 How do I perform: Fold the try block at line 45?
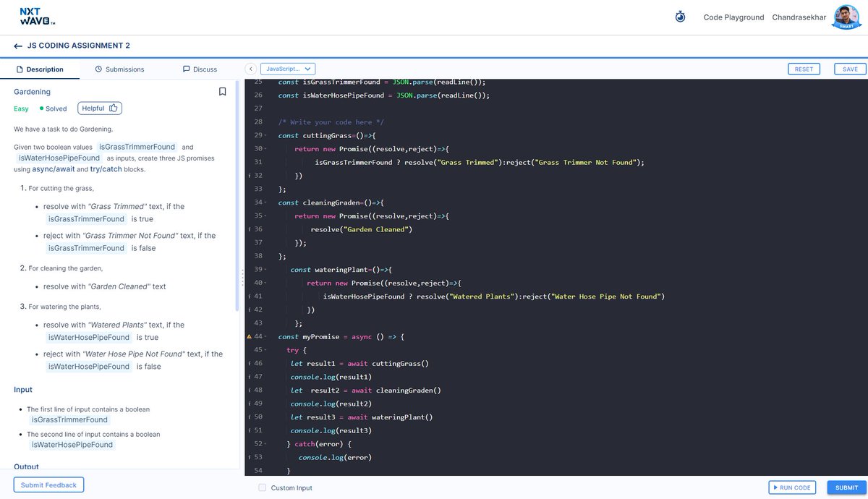click(267, 350)
